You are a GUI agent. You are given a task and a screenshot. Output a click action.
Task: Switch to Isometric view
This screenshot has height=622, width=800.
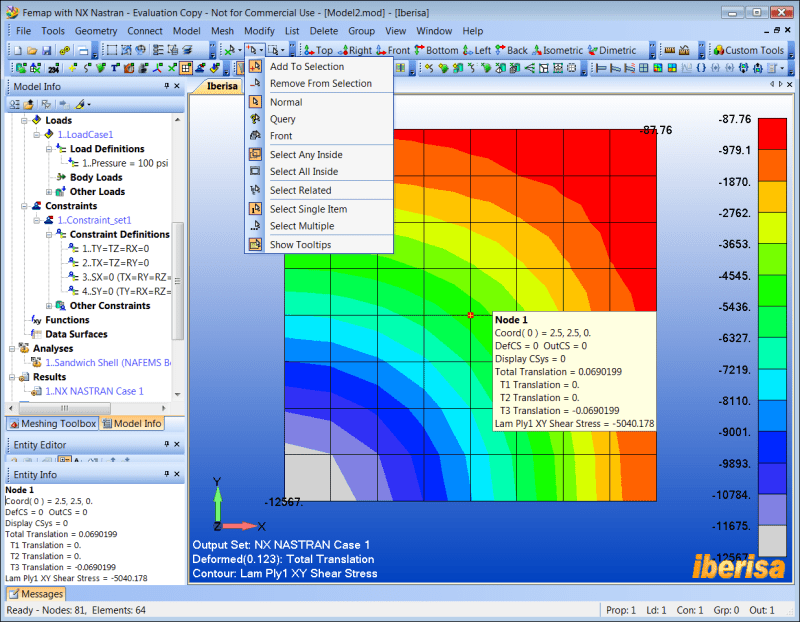(558, 50)
